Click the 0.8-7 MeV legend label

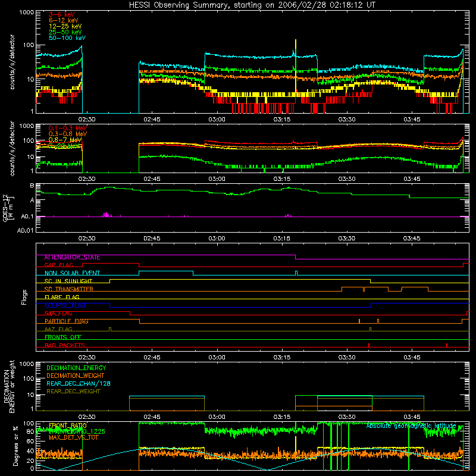click(x=65, y=140)
